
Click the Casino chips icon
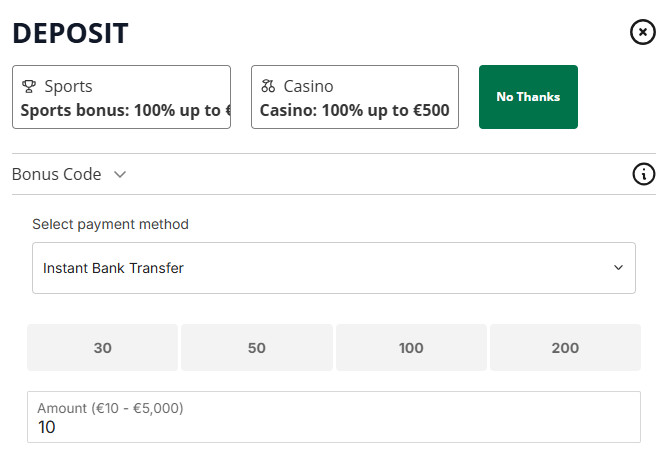click(268, 86)
